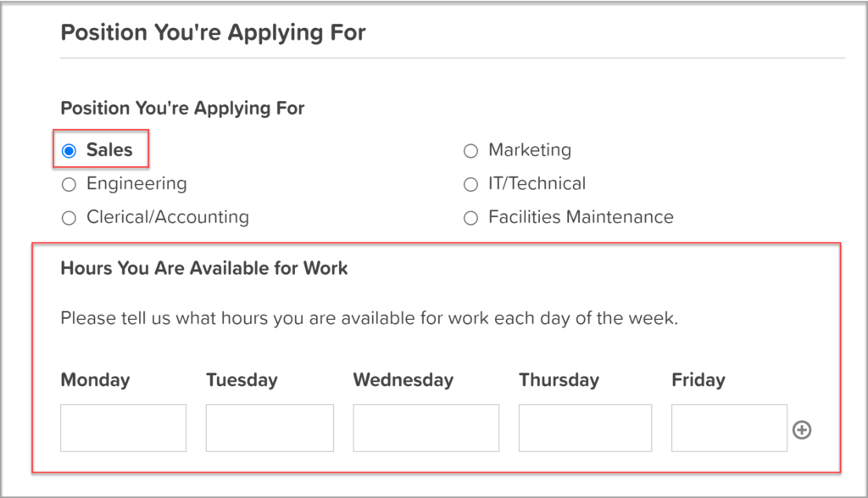Focus the Tuesday hours text box

pyautogui.click(x=270, y=428)
